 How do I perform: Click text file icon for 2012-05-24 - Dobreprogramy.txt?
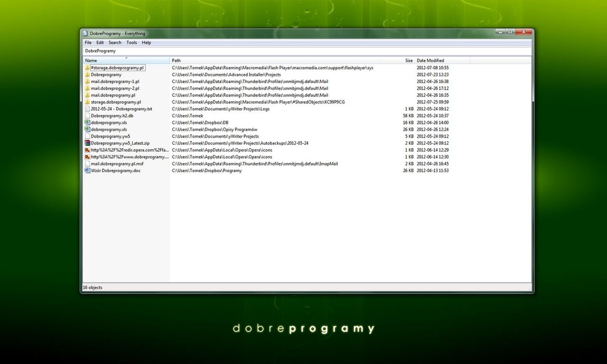pyautogui.click(x=87, y=109)
